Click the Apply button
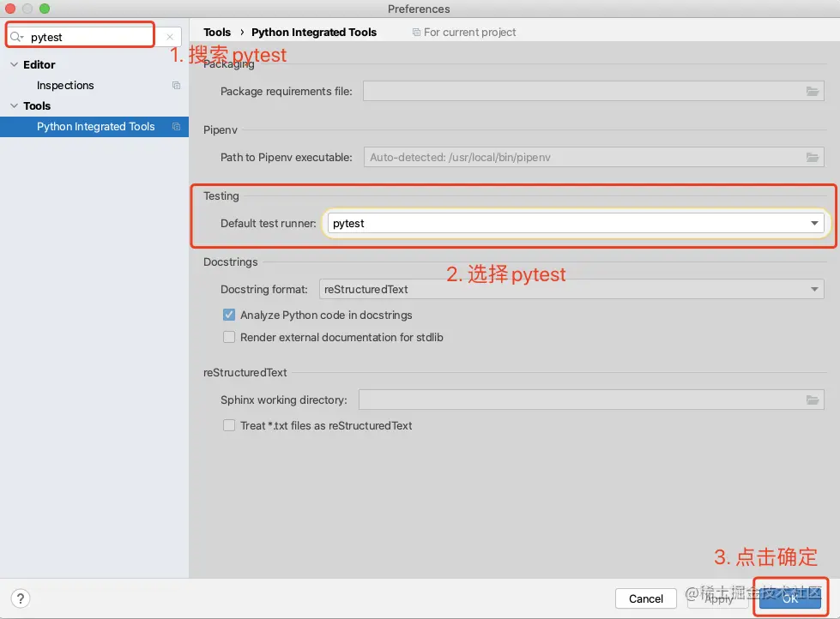The height and width of the screenshot is (619, 840). coord(718,598)
